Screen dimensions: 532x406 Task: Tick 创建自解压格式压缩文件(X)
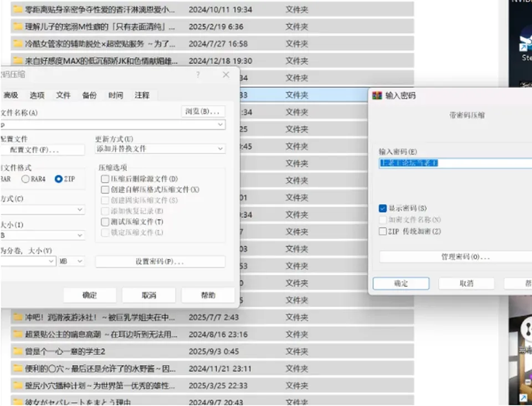[105, 189]
